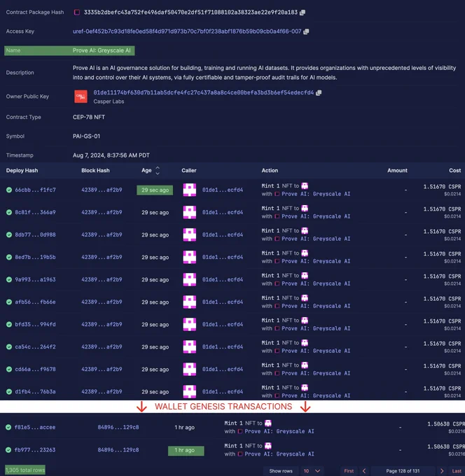The width and height of the screenshot is (465, 476).
Task: Click caller avatar in 66cbb...f1fc7 row
Action: pos(190,190)
